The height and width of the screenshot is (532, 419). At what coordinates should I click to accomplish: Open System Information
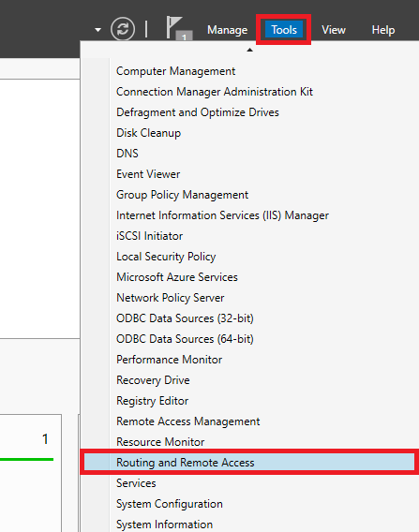[x=164, y=525]
